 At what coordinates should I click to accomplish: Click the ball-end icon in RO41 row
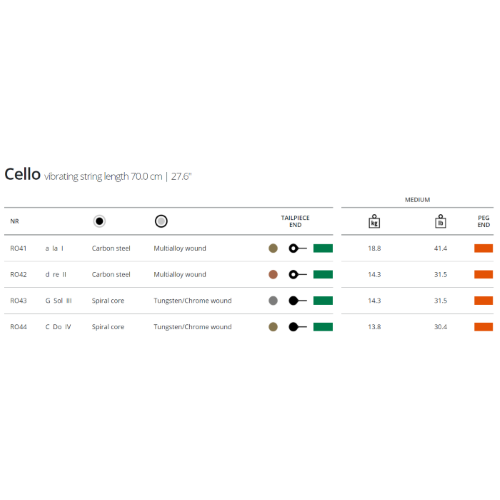pos(298,248)
